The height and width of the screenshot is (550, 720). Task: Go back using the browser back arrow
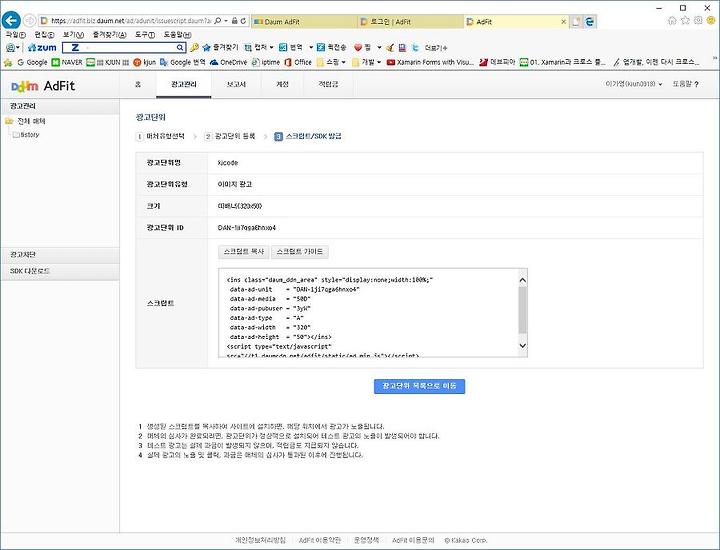(11, 21)
